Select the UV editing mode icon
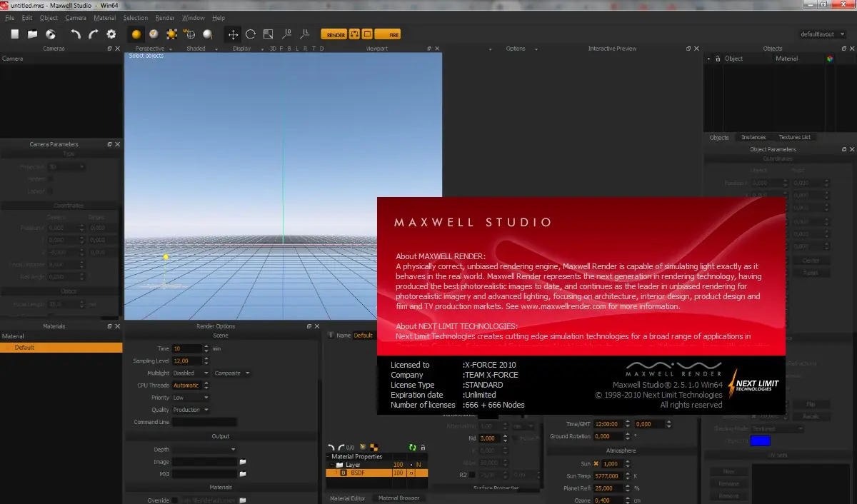Screen dimensions: 857x504 190,34
